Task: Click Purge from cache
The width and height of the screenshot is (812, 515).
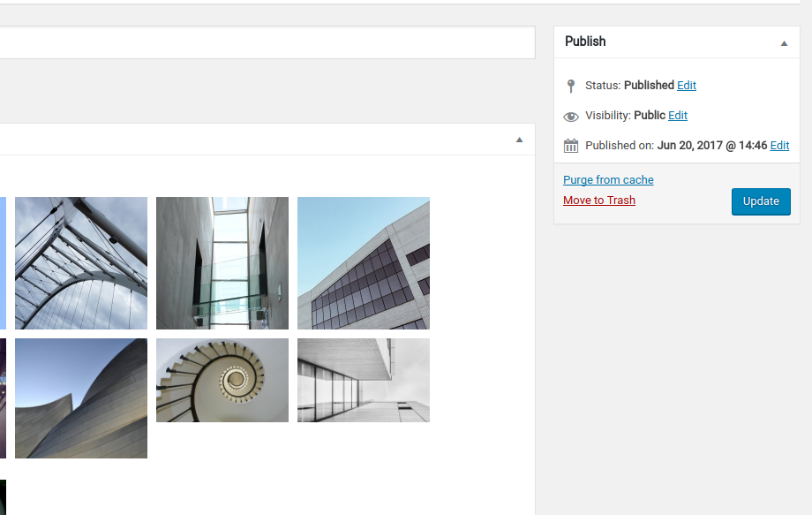Action: 608,180
